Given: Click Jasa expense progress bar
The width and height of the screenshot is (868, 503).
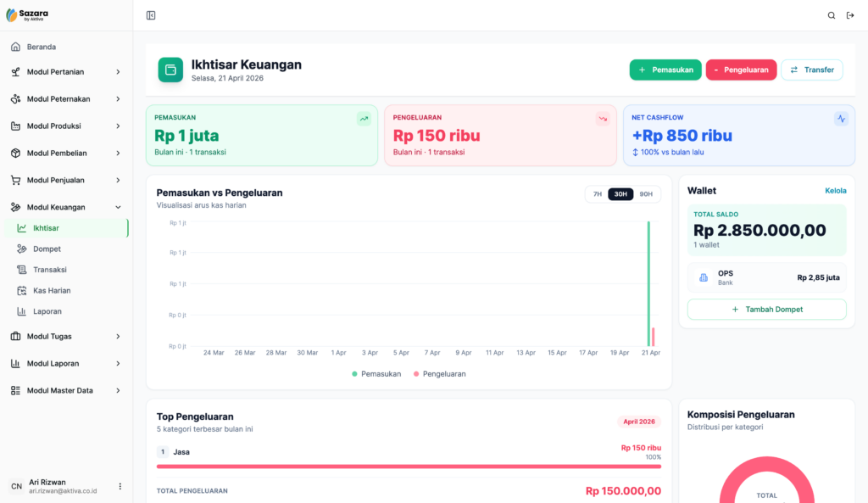Looking at the screenshot, I should [x=409, y=467].
